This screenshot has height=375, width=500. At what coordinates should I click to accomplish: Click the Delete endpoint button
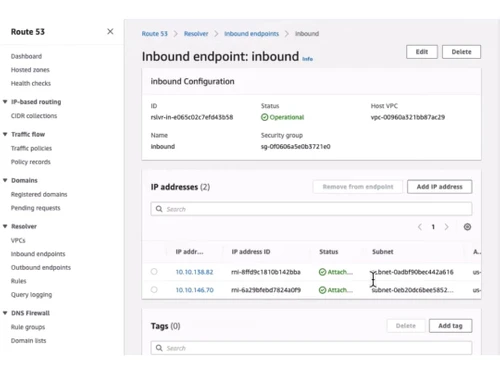coord(461,52)
